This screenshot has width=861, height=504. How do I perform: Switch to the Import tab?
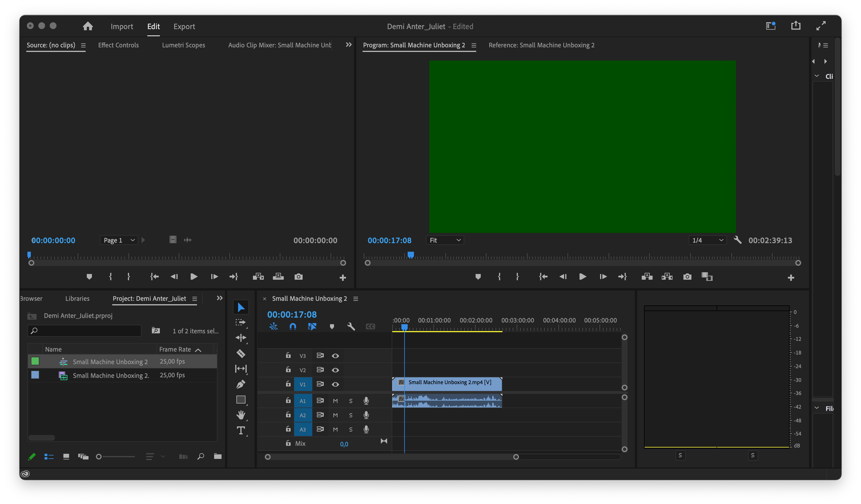pyautogui.click(x=122, y=26)
